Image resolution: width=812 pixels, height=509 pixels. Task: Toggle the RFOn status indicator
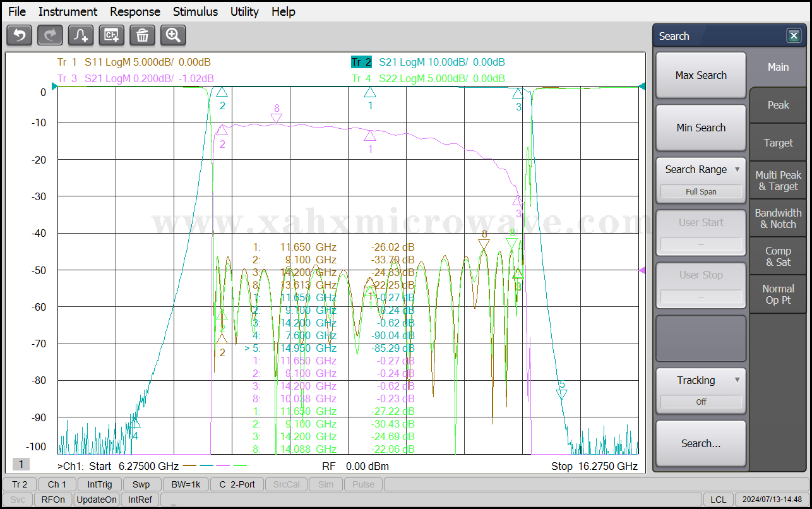[x=53, y=500]
